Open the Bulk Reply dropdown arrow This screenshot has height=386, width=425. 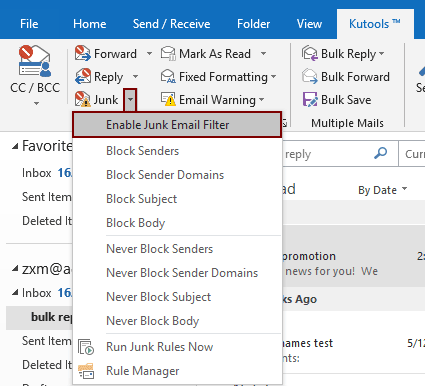[381, 53]
